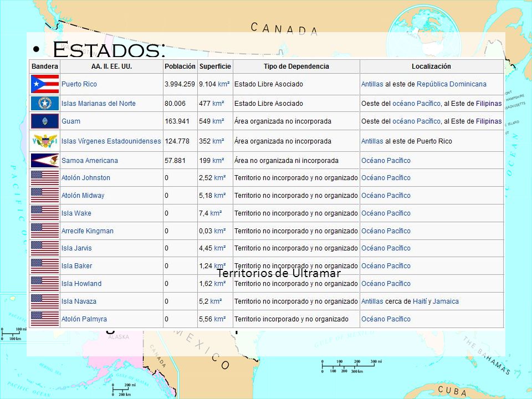
Task: Click the Guam flag image
Action: point(45,121)
